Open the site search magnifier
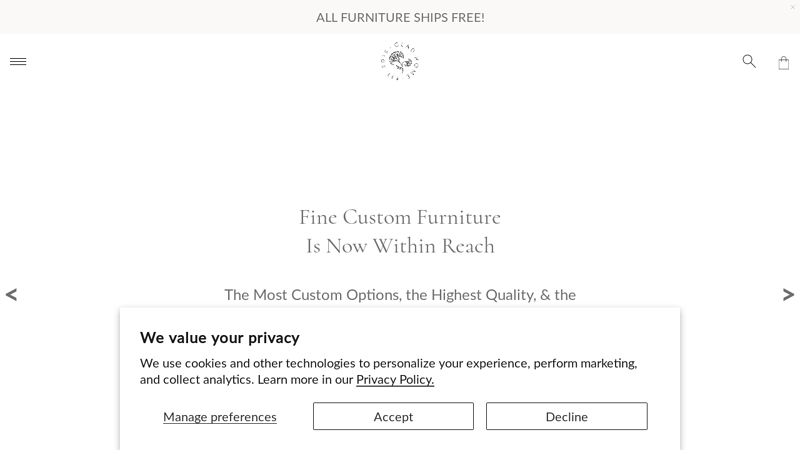 pos(749,61)
